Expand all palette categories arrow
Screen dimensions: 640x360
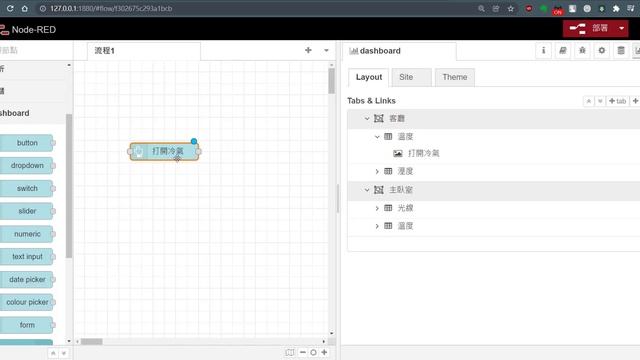(x=64, y=353)
